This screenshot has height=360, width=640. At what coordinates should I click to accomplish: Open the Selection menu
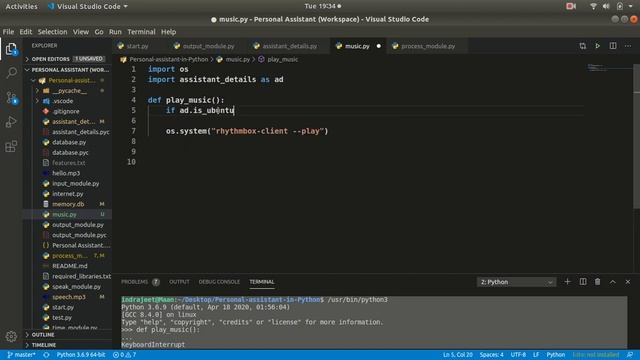pos(52,32)
